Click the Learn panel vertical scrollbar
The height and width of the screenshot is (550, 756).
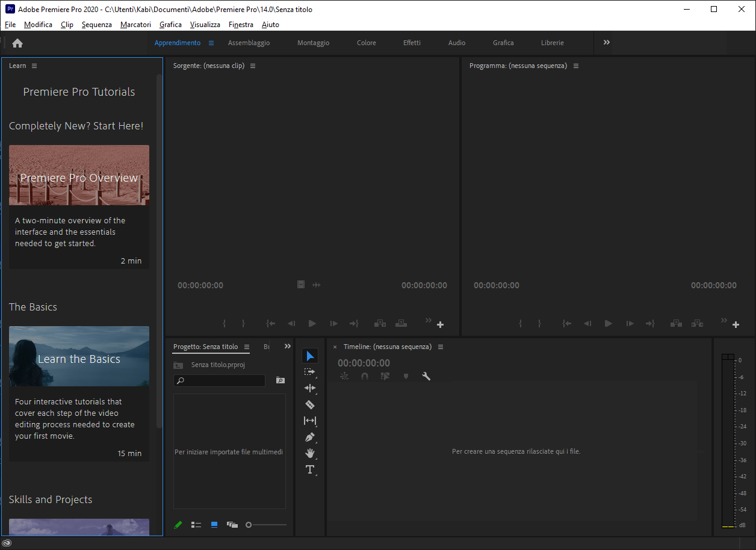[x=159, y=251]
